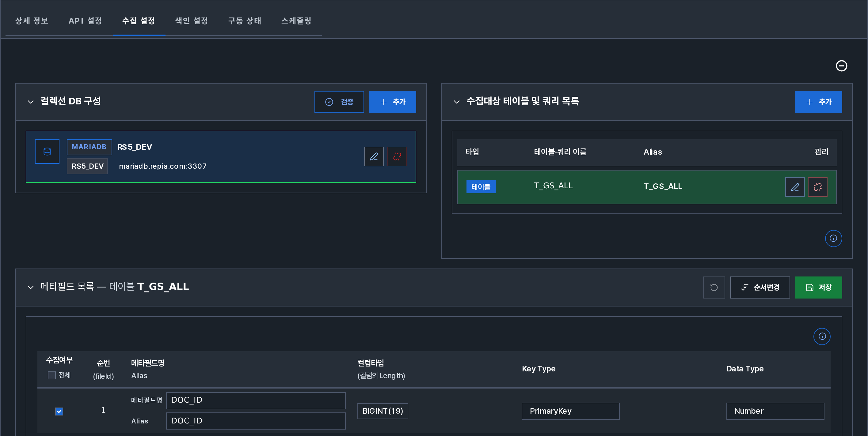868x436 pixels.
Task: Click the Alias DOC_ID input field
Action: [x=255, y=421]
